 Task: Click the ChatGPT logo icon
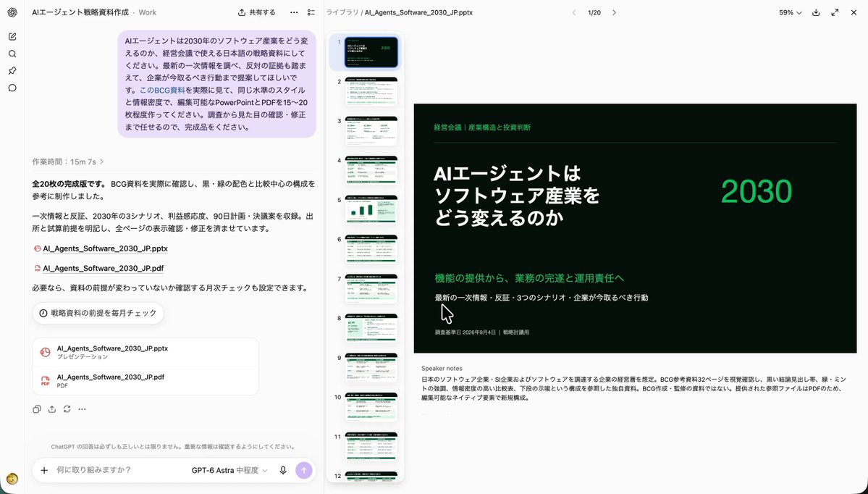(x=12, y=13)
